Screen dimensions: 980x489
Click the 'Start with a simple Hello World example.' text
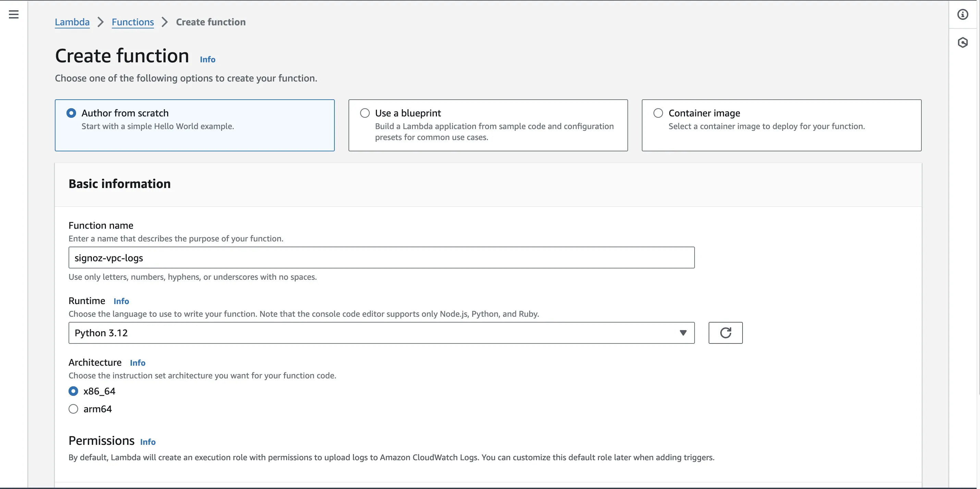click(x=158, y=126)
